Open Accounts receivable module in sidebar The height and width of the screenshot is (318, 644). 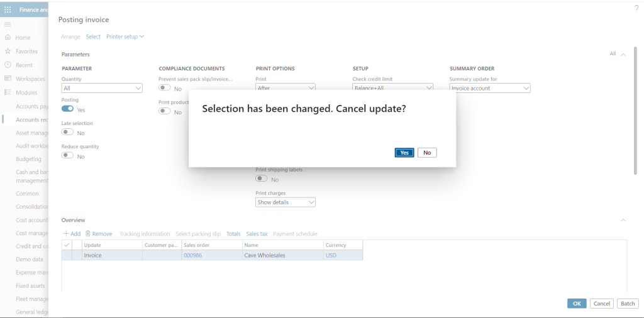31,120
